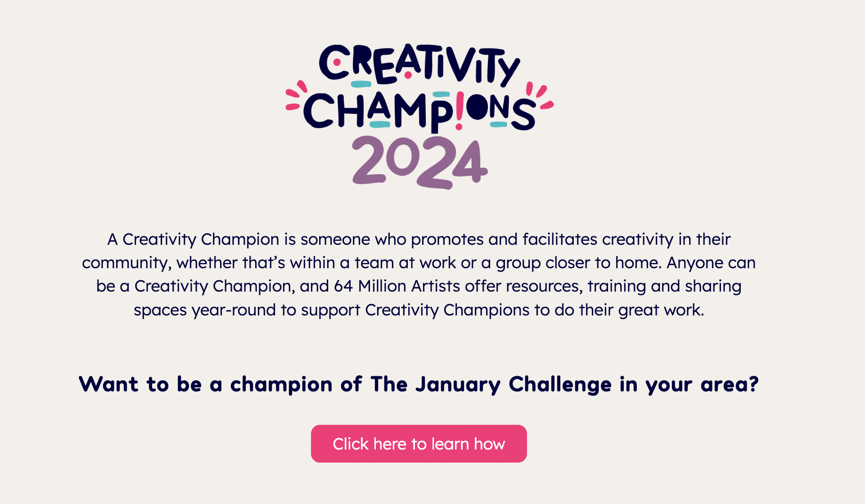Screen dimensions: 865x504
Task: Click the 'Want to be a champion' heading
Action: [x=419, y=384]
